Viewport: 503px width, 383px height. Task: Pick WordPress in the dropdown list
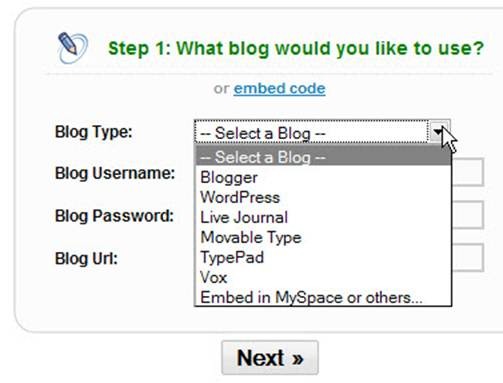[323, 197]
